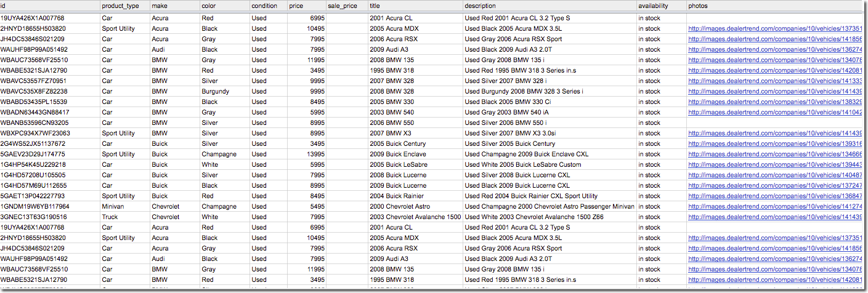868x293 pixels.
Task: Click title cell 2003 Chevrolet Avalanche 1500
Action: [415, 217]
